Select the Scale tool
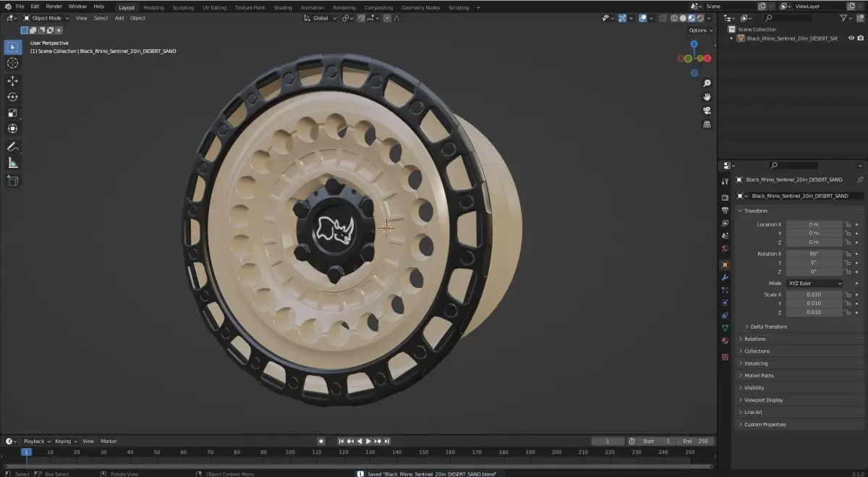This screenshot has width=868, height=477. (12, 113)
